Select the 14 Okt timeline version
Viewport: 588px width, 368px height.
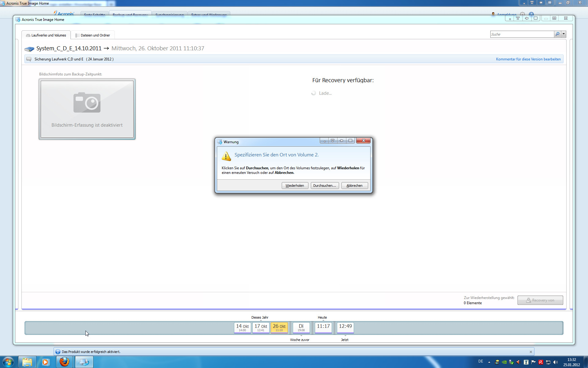click(242, 328)
